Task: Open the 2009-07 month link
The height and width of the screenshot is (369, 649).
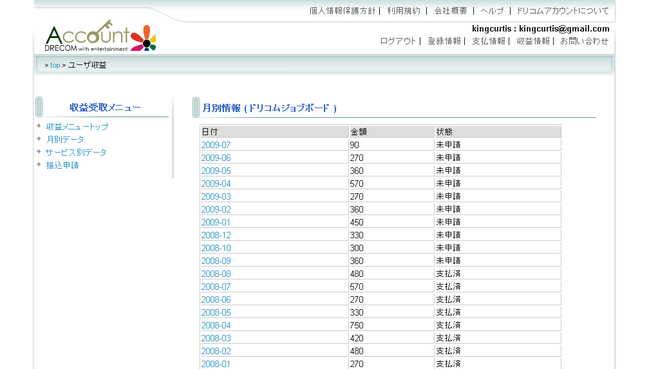Action: click(216, 145)
